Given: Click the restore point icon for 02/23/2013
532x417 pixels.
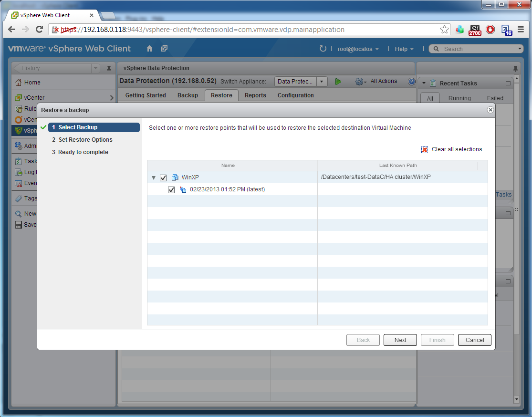Looking at the screenshot, I should pyautogui.click(x=183, y=190).
